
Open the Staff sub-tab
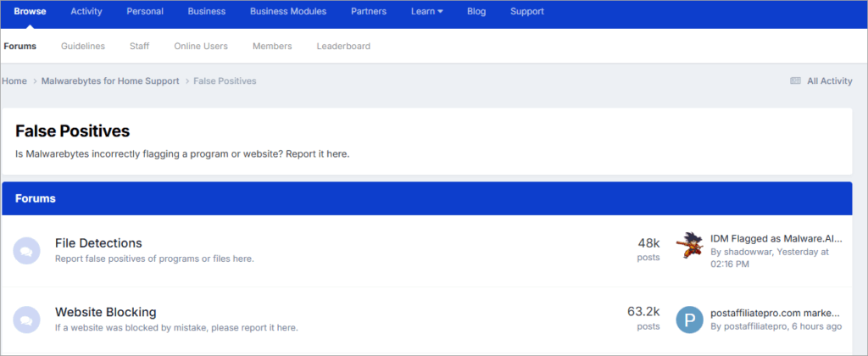[x=140, y=46]
